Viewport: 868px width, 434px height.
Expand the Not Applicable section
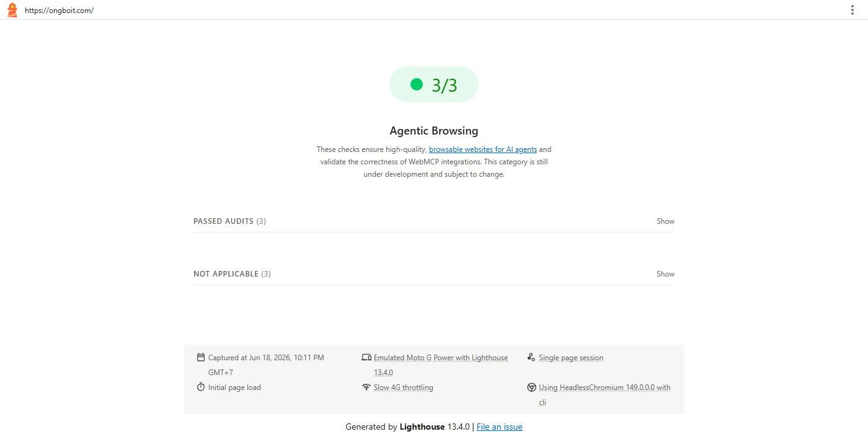point(434,274)
